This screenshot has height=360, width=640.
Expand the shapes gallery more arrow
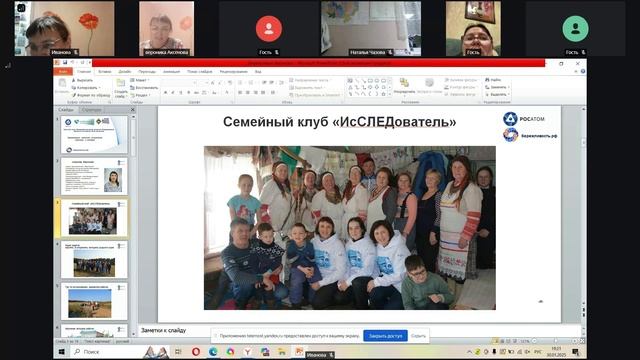390,94
